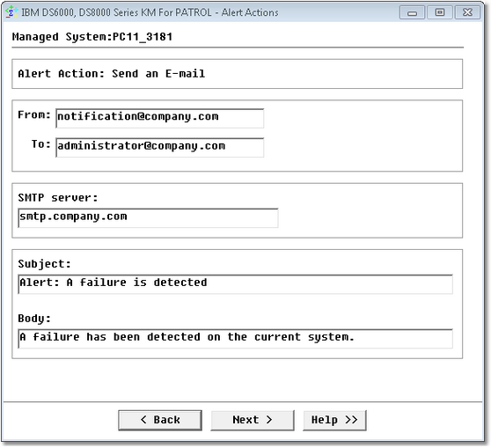Click the 'SMTP server:' label
Image resolution: width=491 pixels, height=448 pixels.
(58, 198)
